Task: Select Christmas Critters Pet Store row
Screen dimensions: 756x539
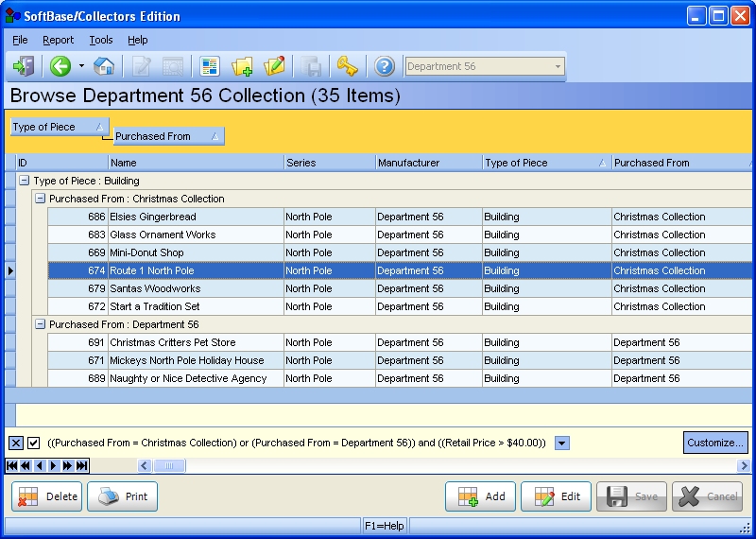Action: pos(400,342)
